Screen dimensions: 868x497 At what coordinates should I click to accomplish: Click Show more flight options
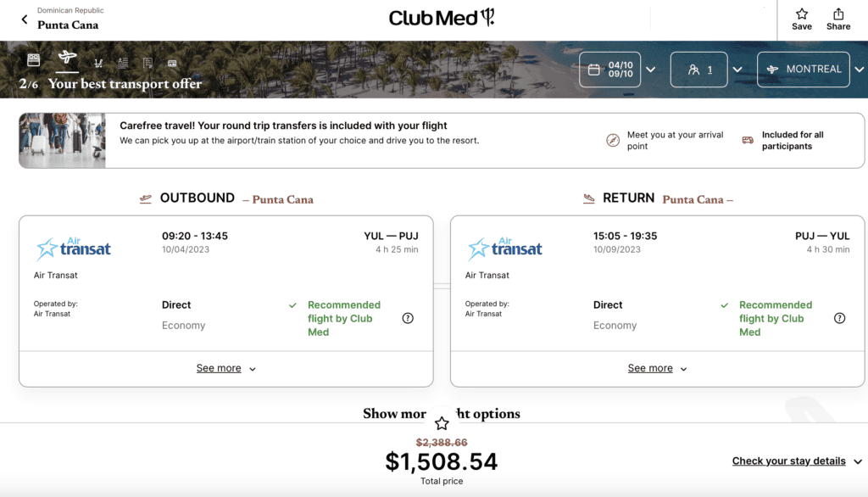441,413
